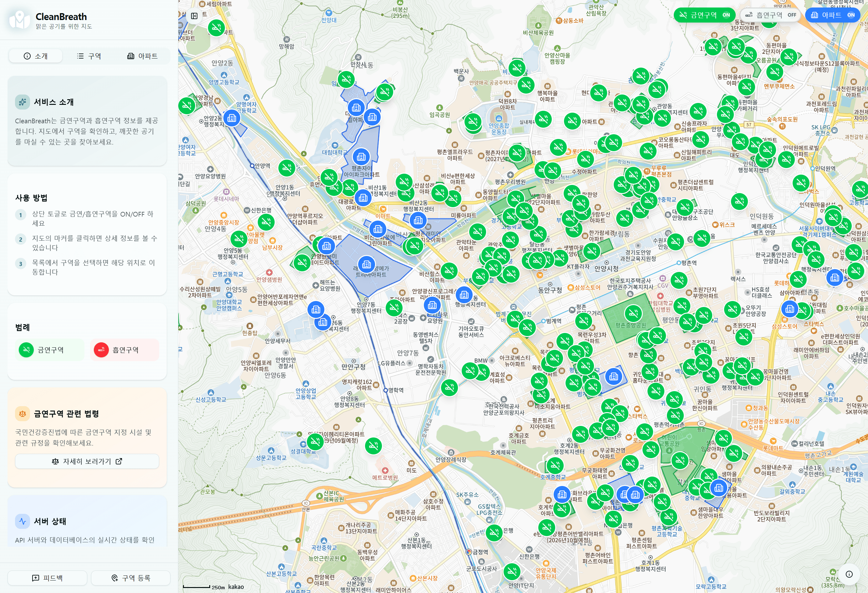Click no-smoking marker on 평촌중앙공원
This screenshot has width=868, height=593.
click(633, 313)
